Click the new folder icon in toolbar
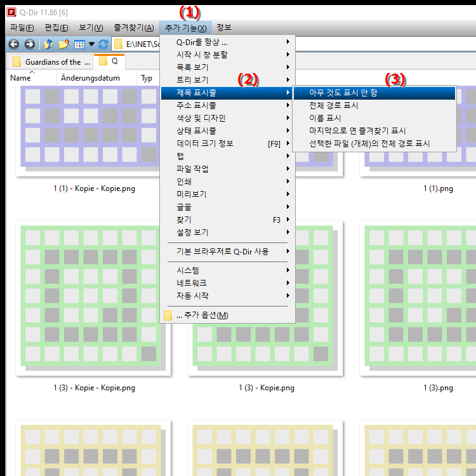The width and height of the screenshot is (476, 476). [x=63, y=44]
